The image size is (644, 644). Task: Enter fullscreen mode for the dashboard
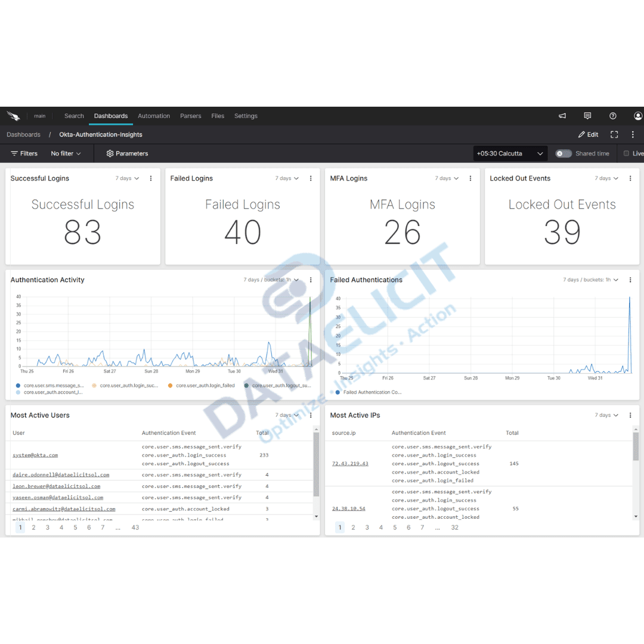click(614, 134)
